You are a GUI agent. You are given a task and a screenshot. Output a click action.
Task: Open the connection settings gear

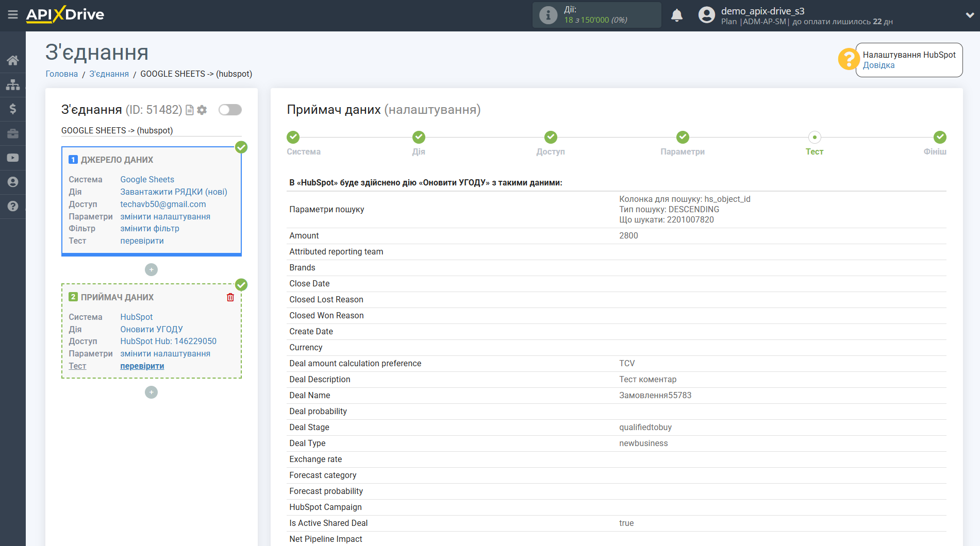click(202, 110)
